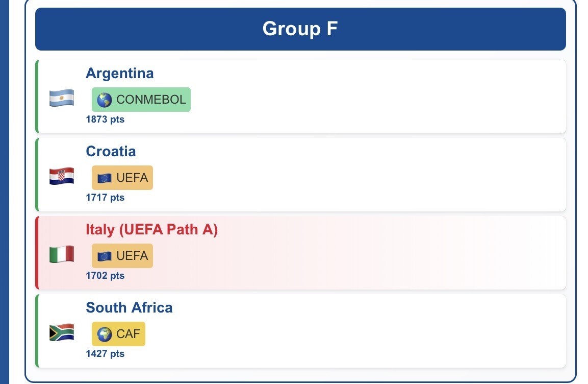Click the Croatia flag icon
Screen dimensions: 588x384
(x=62, y=176)
